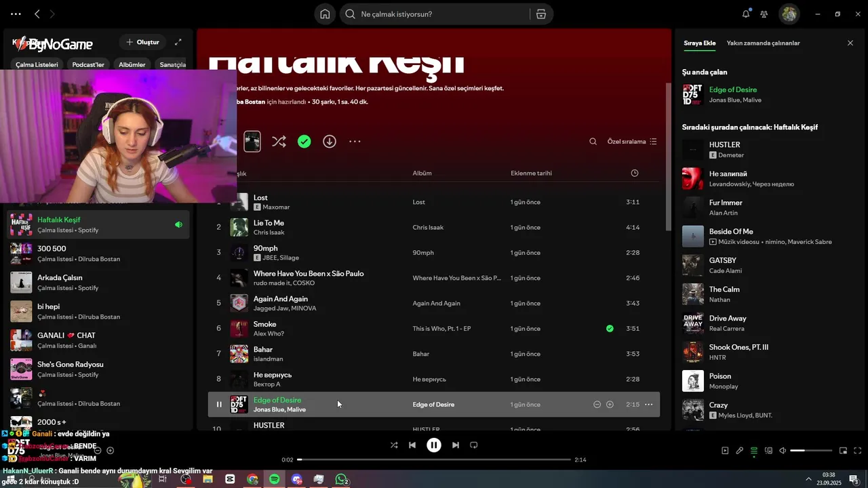The image size is (868, 488).
Task: Filter library by Podcast'ler
Action: [x=88, y=64]
